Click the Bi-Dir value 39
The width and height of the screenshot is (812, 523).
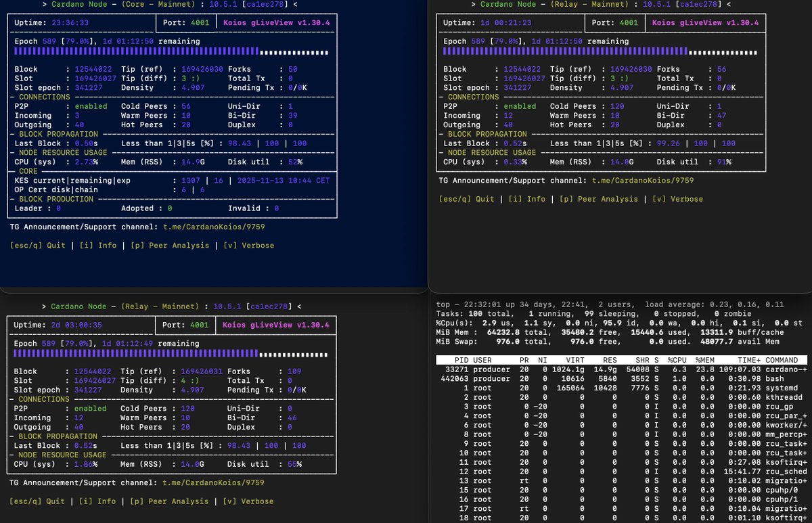[x=292, y=116]
